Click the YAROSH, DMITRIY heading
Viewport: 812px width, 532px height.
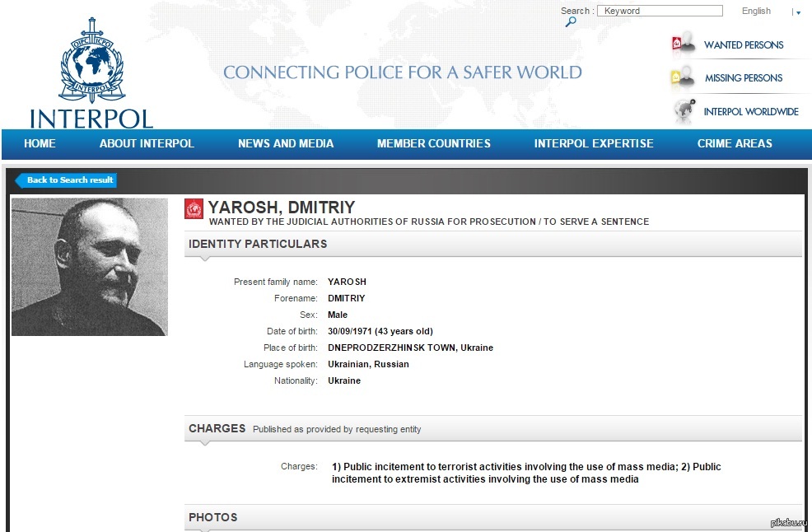281,208
